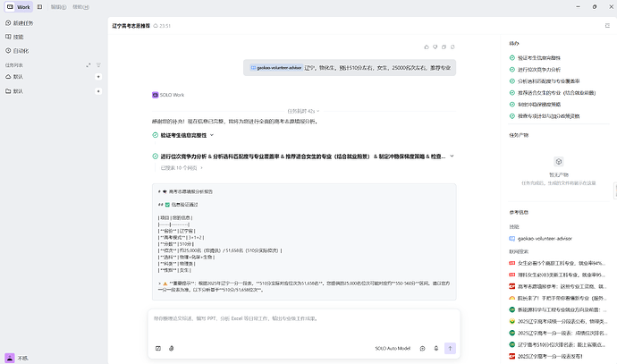Open the 帮助(H) menu
This screenshot has width=617, height=364.
click(x=80, y=7)
